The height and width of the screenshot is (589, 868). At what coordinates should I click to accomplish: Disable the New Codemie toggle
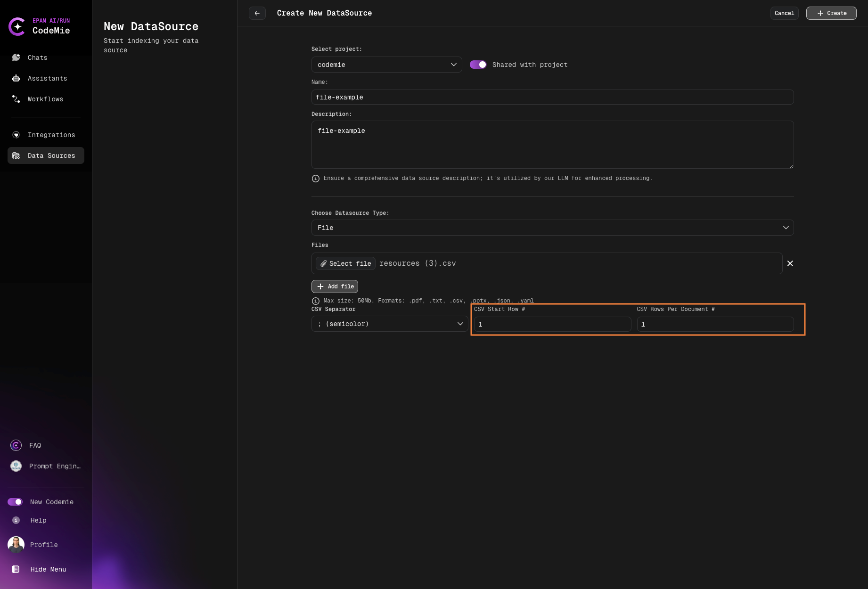[15, 502]
